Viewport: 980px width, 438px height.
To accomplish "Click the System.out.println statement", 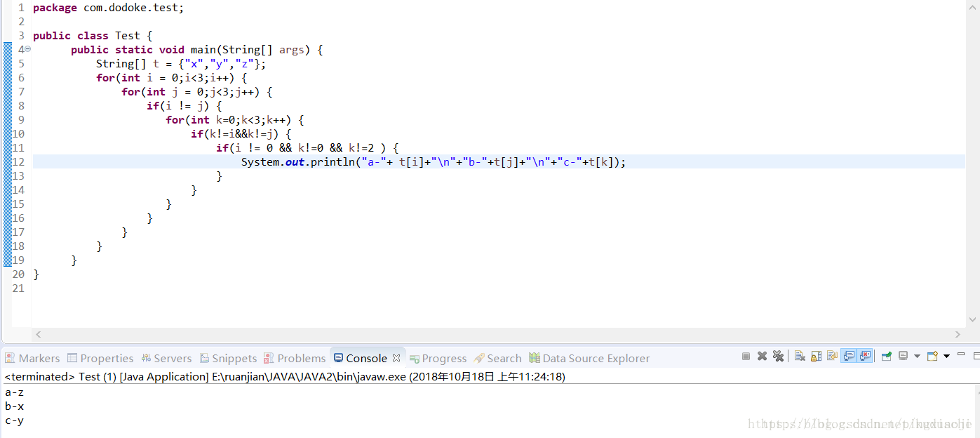I will point(434,162).
